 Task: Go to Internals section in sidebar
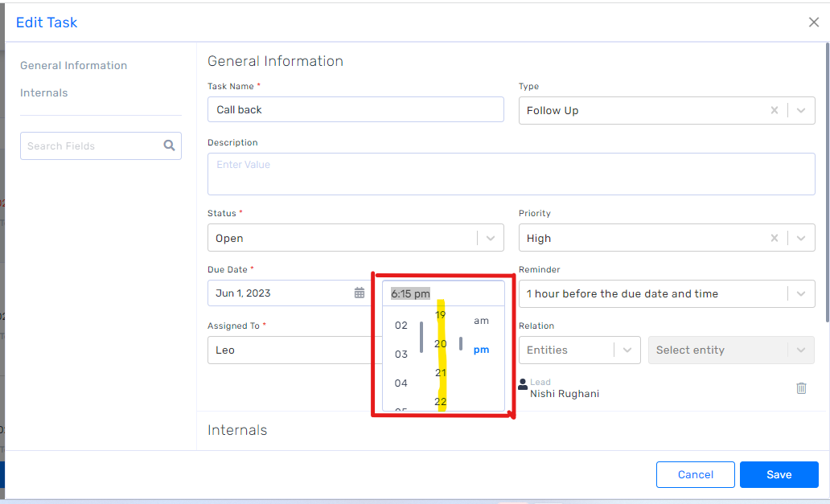[44, 93]
